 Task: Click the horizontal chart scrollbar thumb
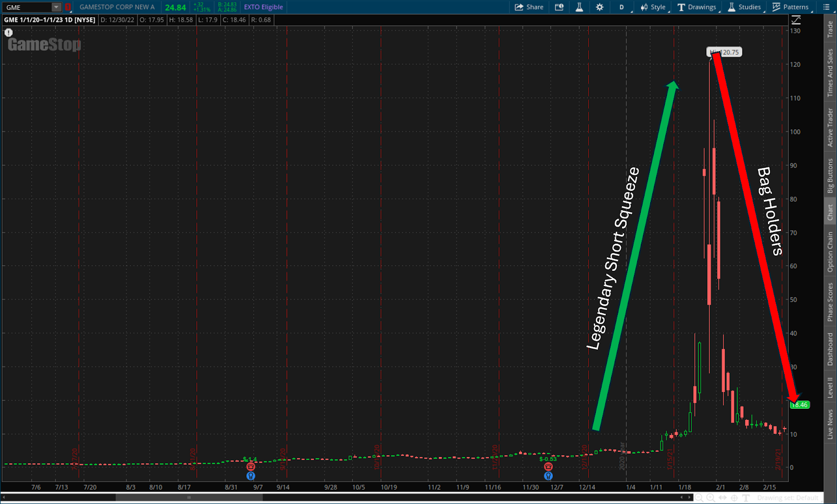(189, 498)
